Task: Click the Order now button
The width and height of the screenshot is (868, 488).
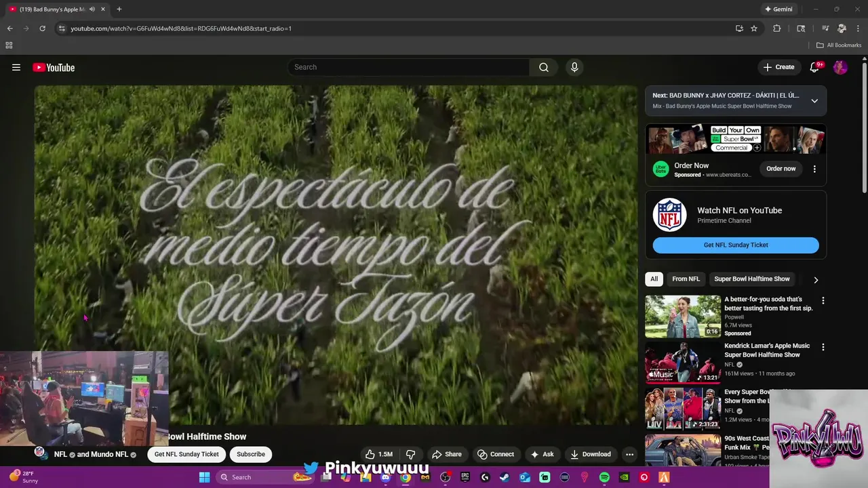Action: click(781, 169)
